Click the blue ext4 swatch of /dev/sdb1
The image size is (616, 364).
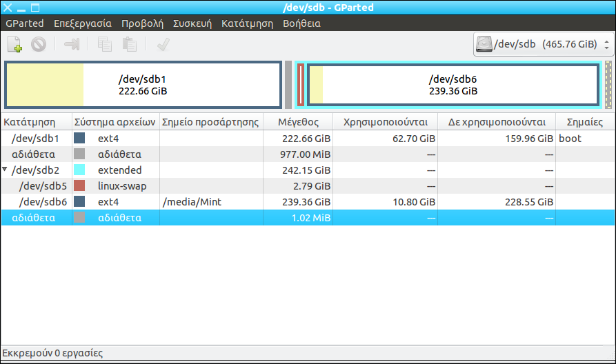tap(80, 139)
